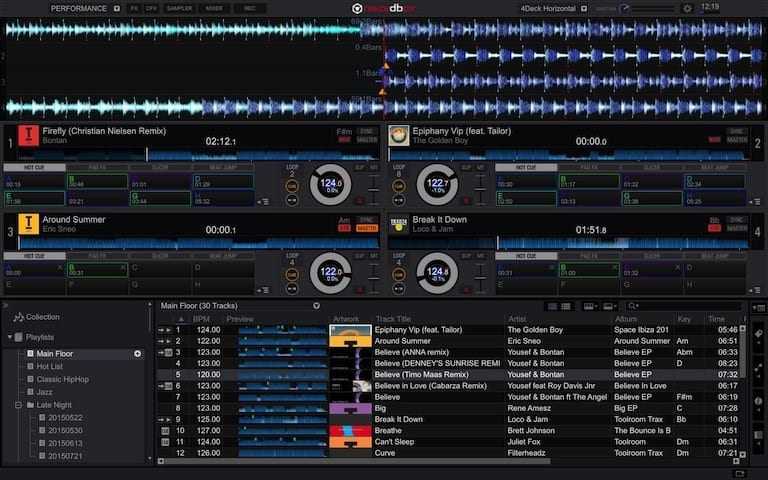Trigger hot cue G on deck 2
This screenshot has width=768, height=480.
point(652,198)
